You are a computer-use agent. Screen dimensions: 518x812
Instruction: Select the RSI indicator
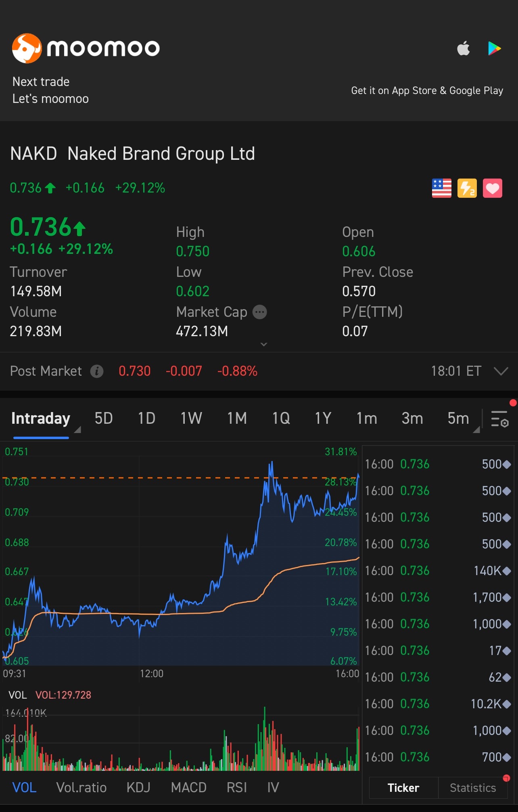click(237, 787)
